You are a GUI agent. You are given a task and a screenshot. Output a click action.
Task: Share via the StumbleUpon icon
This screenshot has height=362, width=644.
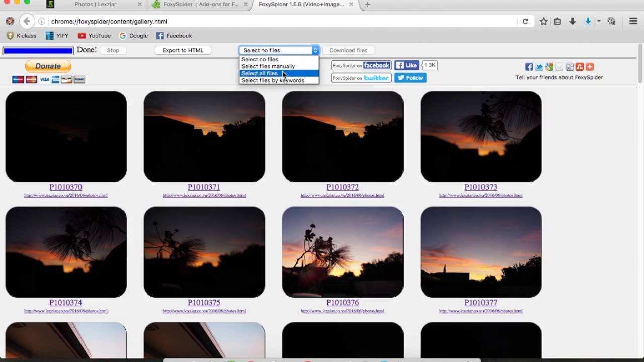click(x=580, y=67)
